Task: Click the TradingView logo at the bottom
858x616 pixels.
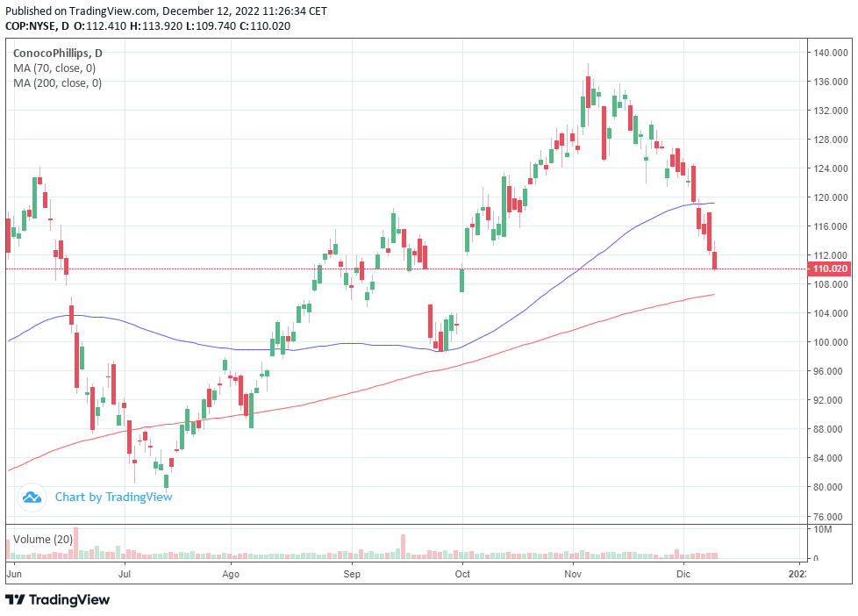Action: coord(57,600)
